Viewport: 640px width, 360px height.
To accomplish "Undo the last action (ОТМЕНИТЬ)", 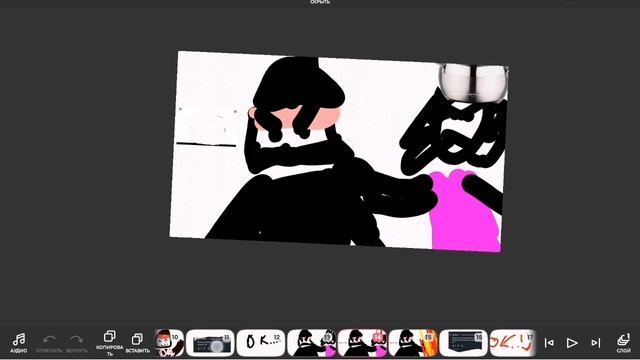I will pos(49,344).
